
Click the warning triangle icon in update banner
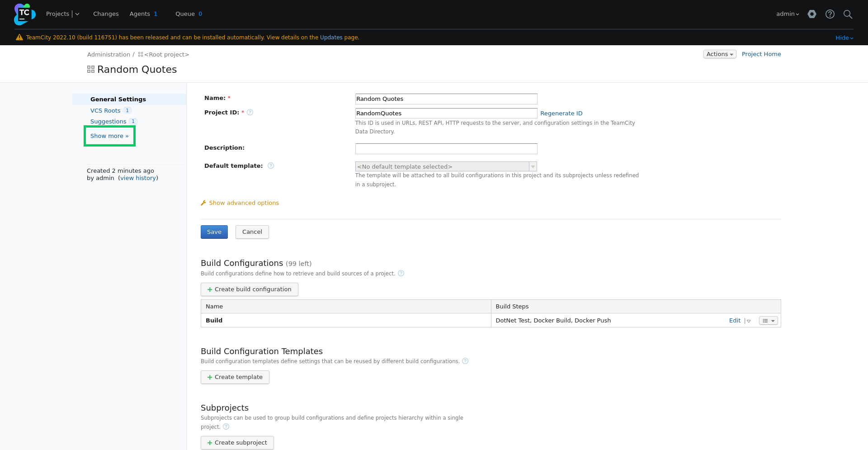(x=19, y=38)
